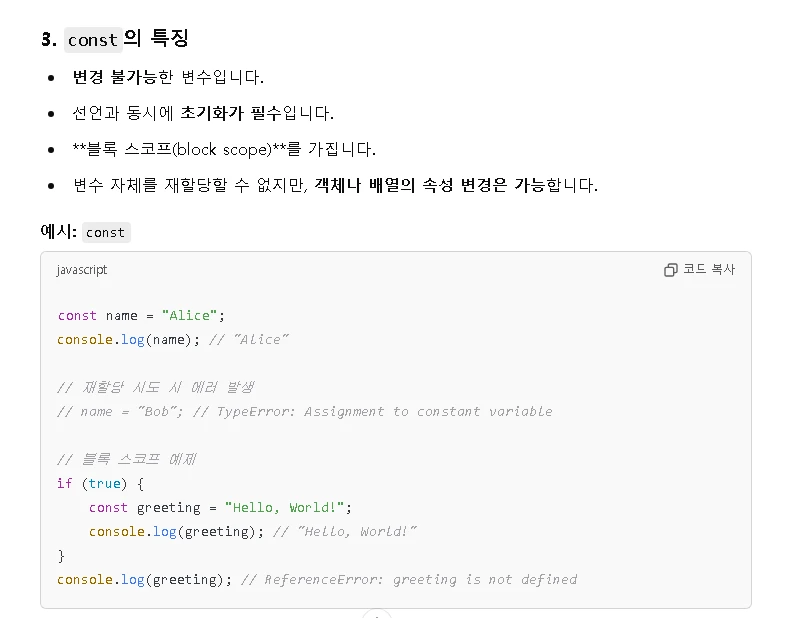Click the comment '블록 스코프 예제'
The width and height of the screenshot is (811, 618).
click(x=127, y=459)
